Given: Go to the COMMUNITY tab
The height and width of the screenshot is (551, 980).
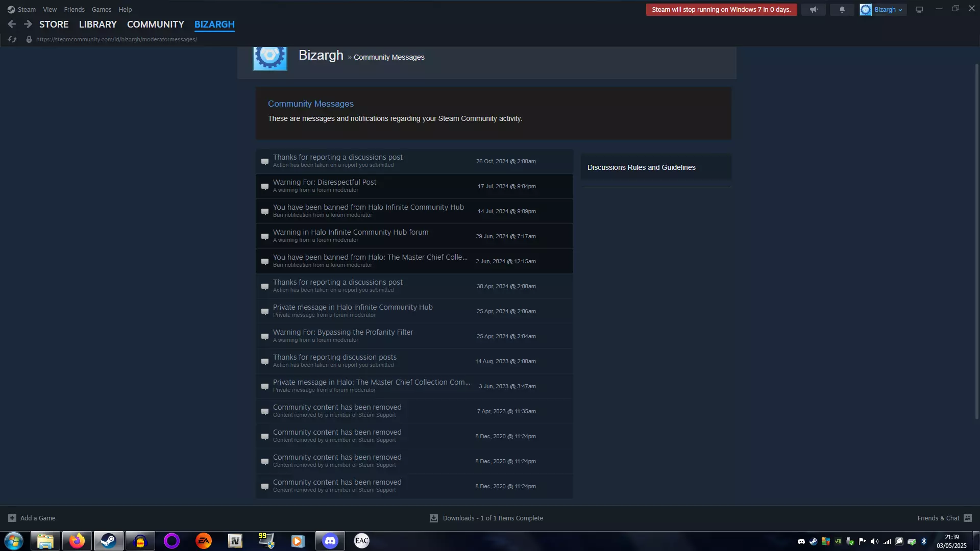Looking at the screenshot, I should tap(155, 24).
